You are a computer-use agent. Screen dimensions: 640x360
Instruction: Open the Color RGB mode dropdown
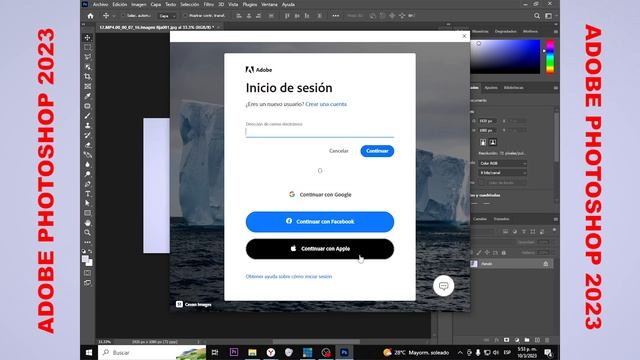pyautogui.click(x=502, y=163)
